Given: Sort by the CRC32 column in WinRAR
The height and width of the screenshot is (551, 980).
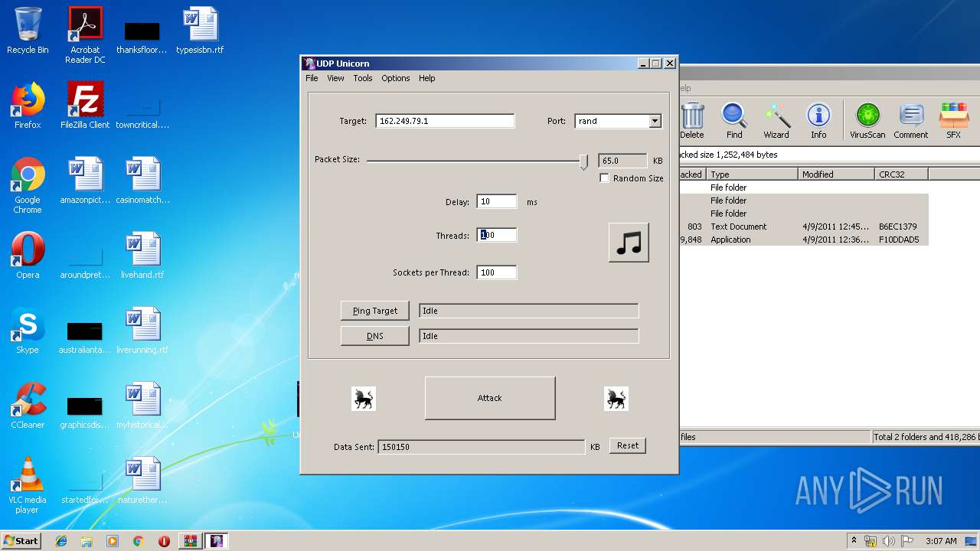Looking at the screenshot, I should 901,174.
